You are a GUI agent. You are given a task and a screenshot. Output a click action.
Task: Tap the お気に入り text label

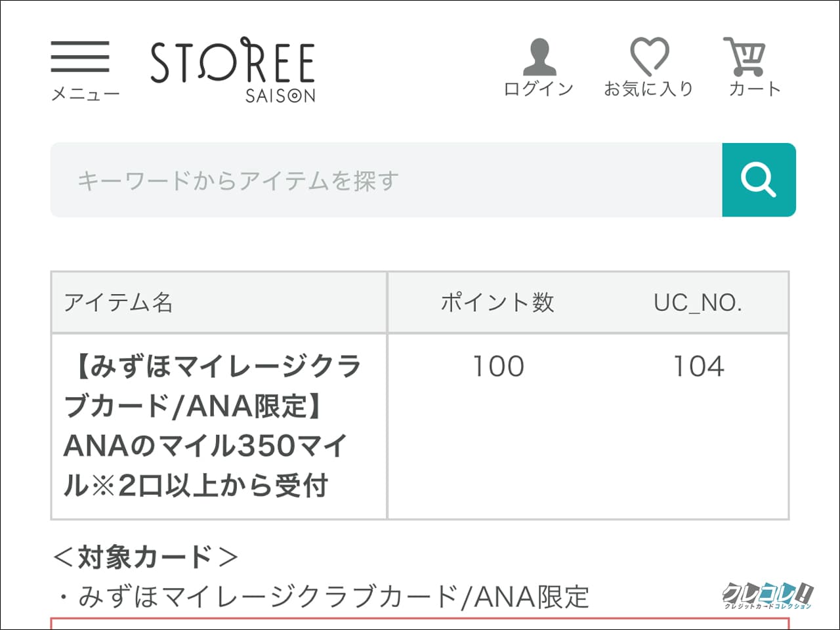click(648, 89)
